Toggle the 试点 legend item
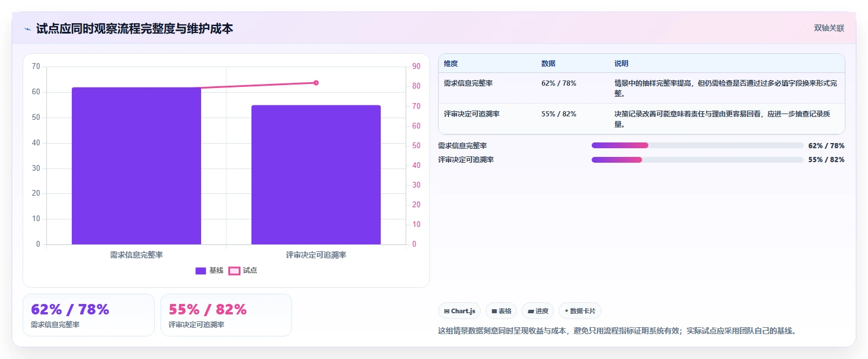 pos(243,270)
